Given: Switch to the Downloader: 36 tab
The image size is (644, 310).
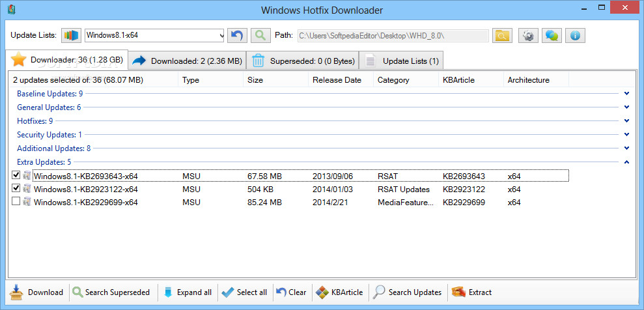Looking at the screenshot, I should (x=68, y=60).
